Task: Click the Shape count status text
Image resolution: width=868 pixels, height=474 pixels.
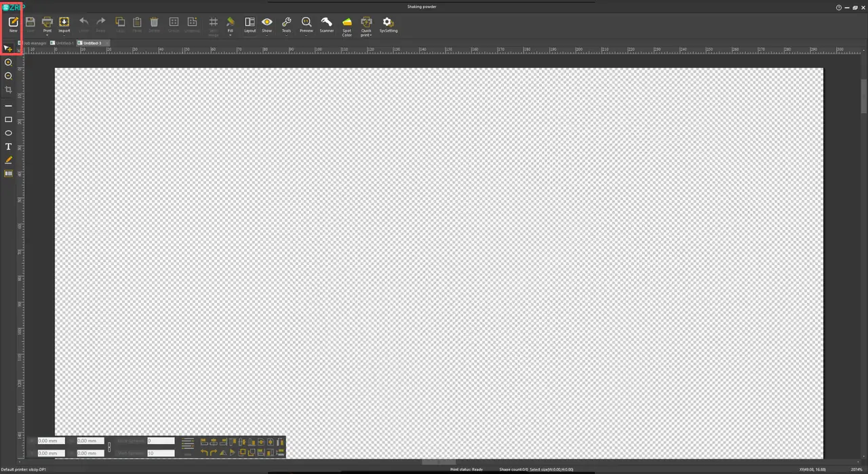Action: click(x=513, y=469)
